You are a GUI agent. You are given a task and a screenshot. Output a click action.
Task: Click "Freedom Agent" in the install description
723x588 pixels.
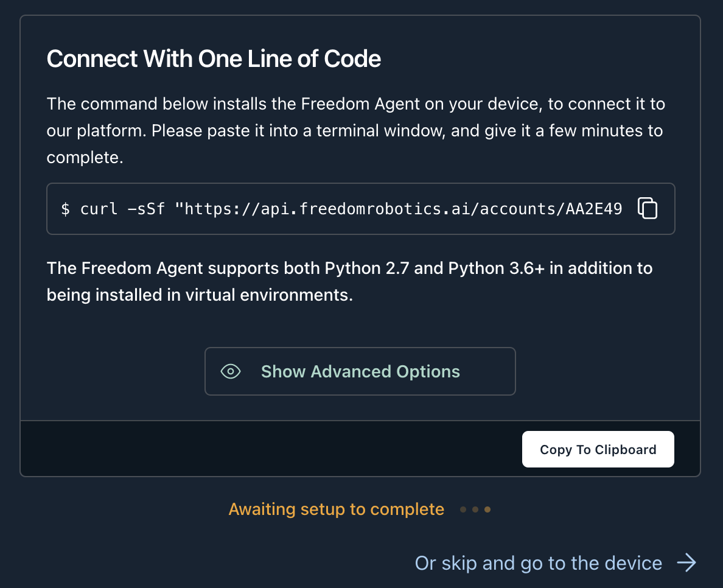point(360,104)
